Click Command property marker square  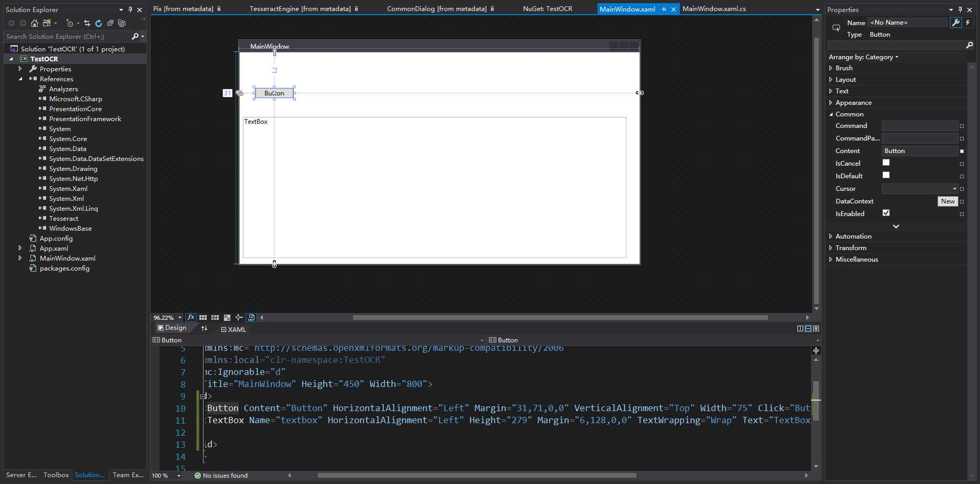point(962,126)
